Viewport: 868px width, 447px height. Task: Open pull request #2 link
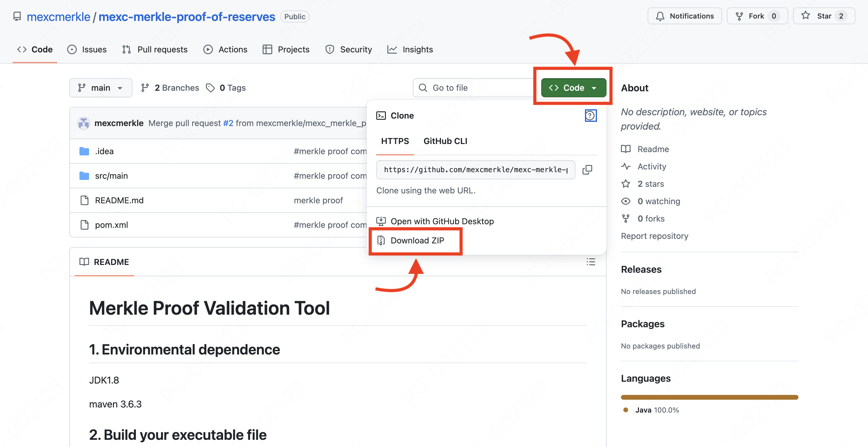(228, 123)
